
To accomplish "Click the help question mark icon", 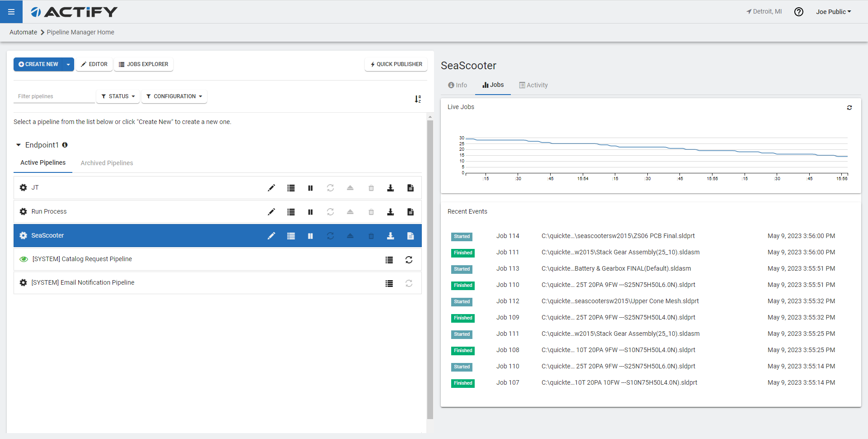I will click(x=798, y=12).
